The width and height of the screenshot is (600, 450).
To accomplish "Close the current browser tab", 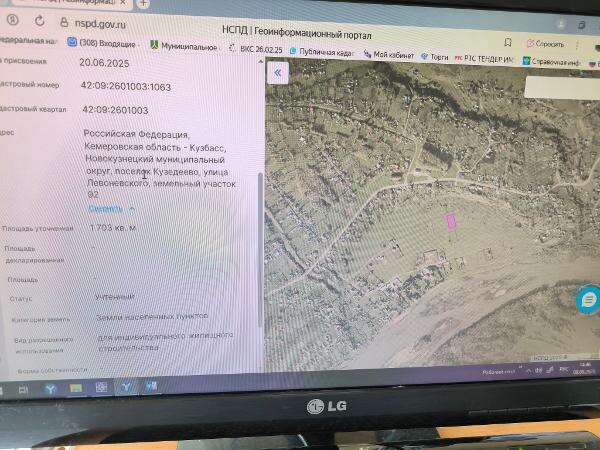I will (x=123, y=3).
